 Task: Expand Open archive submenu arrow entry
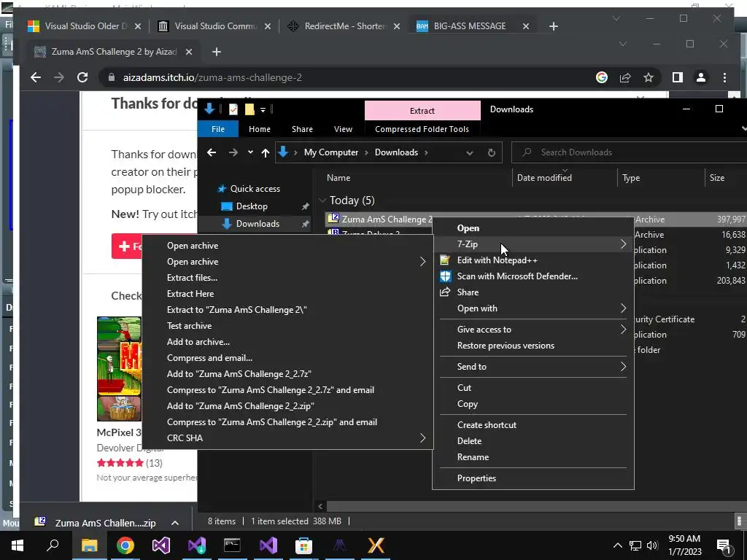click(287, 262)
